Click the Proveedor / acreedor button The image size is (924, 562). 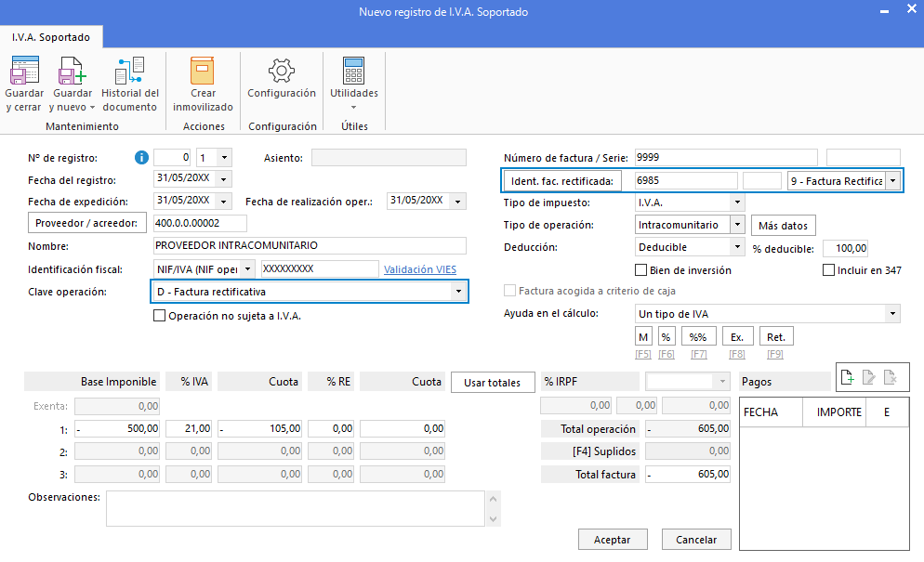86,223
